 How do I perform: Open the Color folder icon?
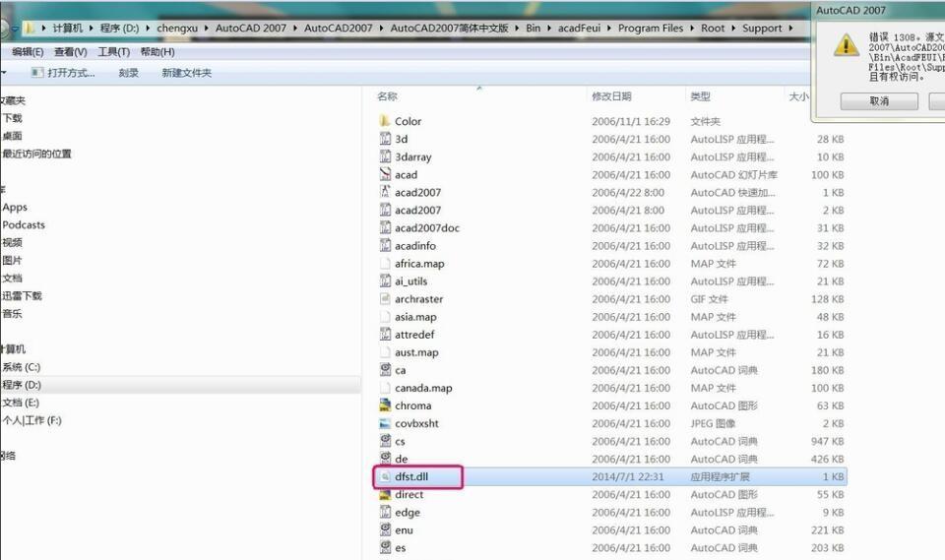(x=385, y=120)
